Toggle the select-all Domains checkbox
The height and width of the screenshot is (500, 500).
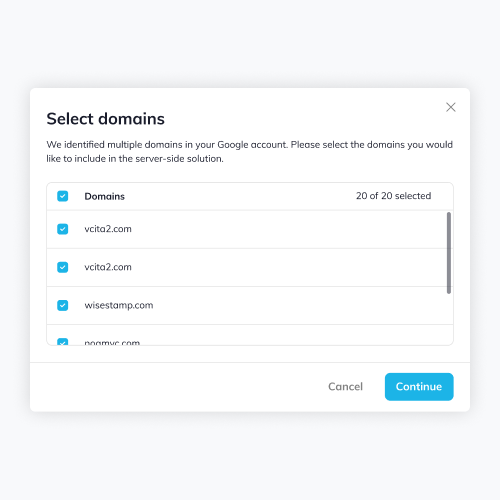click(x=63, y=196)
